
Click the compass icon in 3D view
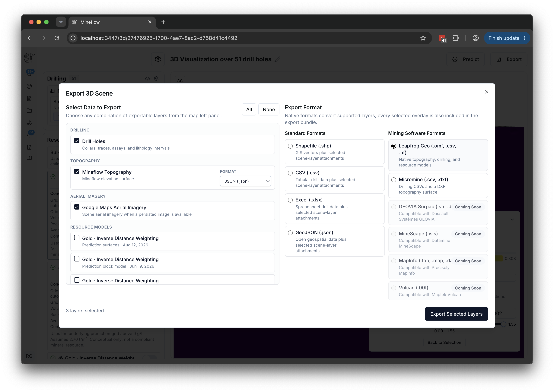point(180,81)
